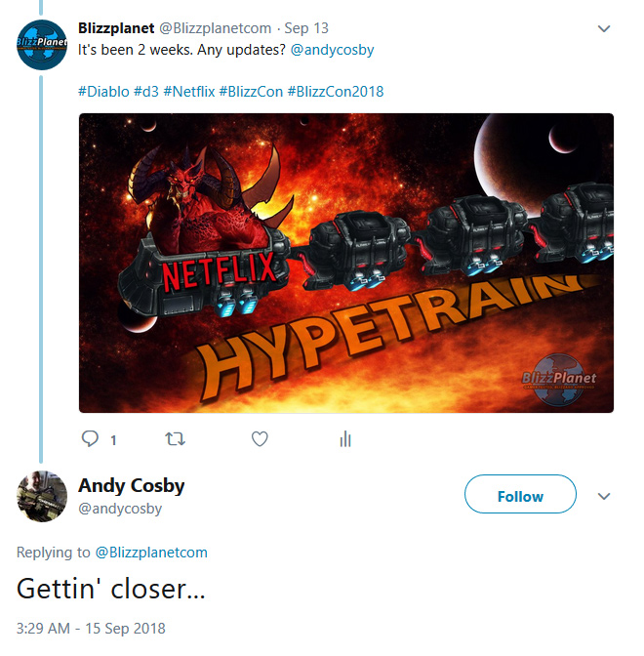
Task: Click the Sep 13 tweet date
Action: 306,28
